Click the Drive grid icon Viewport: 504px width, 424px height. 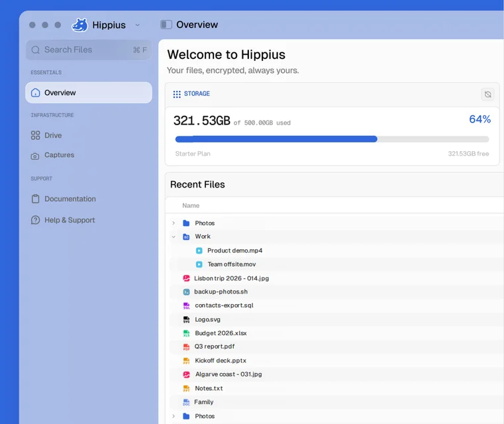click(35, 135)
